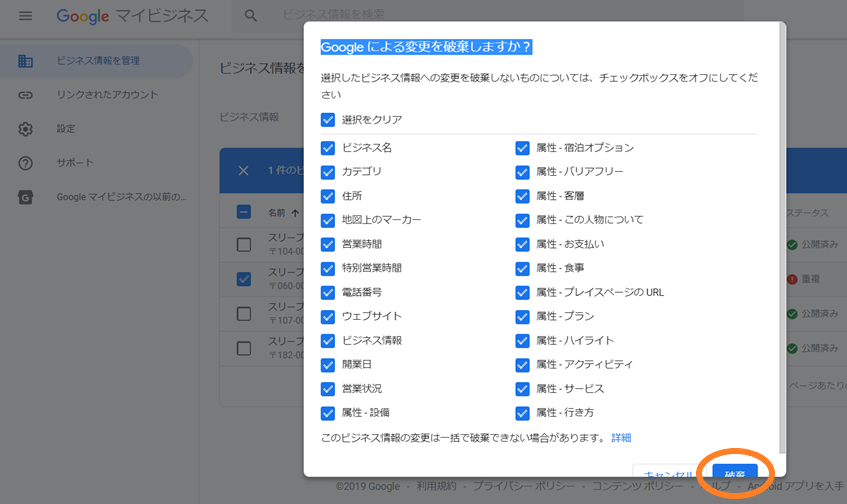
Task: Sort by 名前 arrow icon
Action: pos(295,213)
